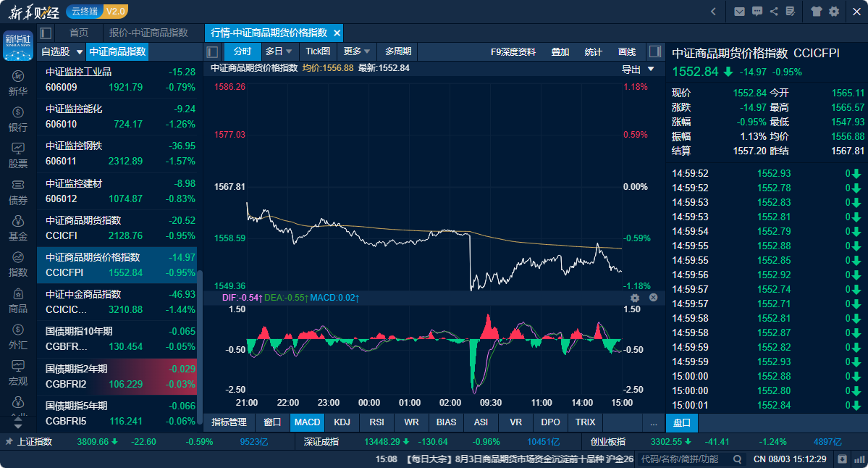Click the search magnifier icon
Viewport: 868px width, 468px height.
tap(737, 459)
